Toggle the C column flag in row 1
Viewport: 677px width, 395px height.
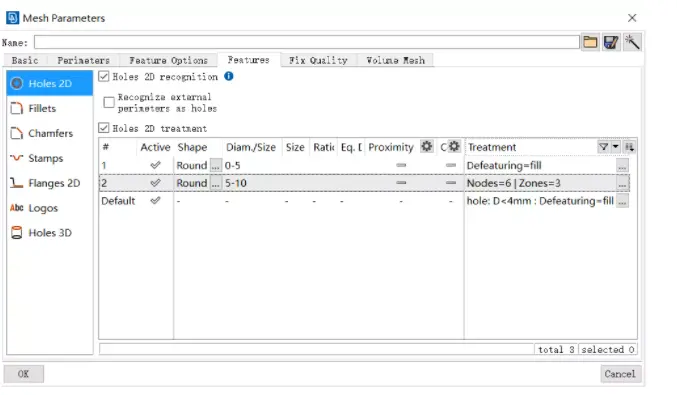click(x=451, y=165)
